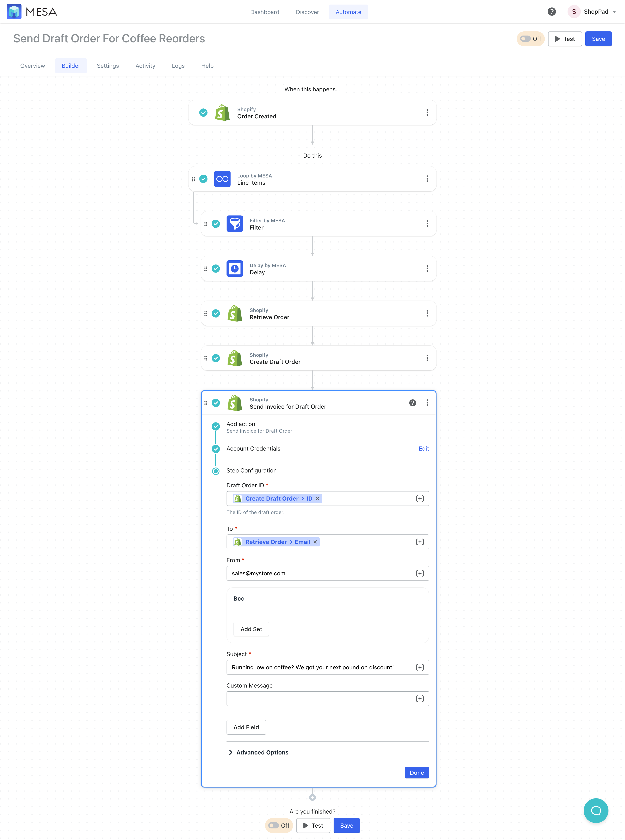625x840 pixels.
Task: Open three-dot menu for Order Created step
Action: pyautogui.click(x=427, y=112)
